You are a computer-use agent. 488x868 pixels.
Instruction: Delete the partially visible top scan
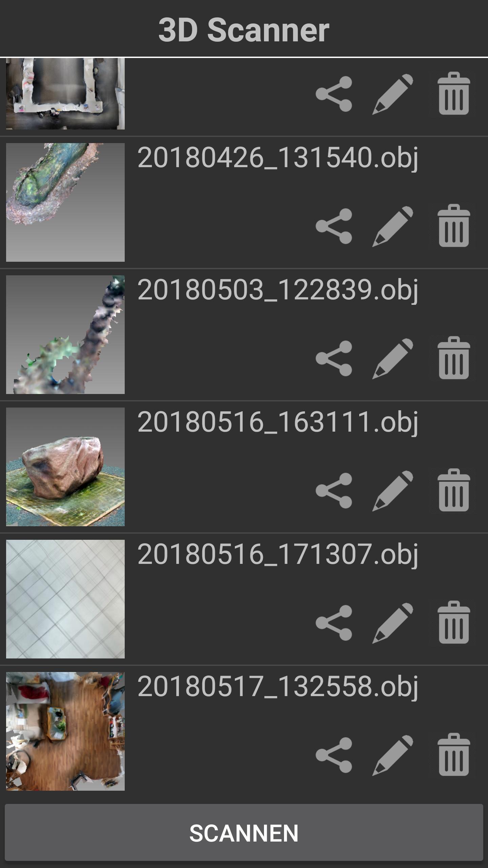click(x=454, y=93)
